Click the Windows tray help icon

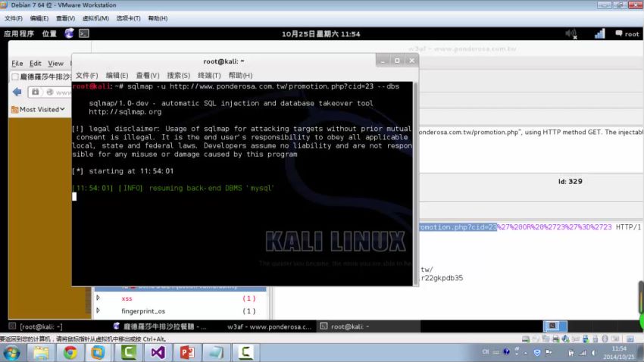coord(506,351)
